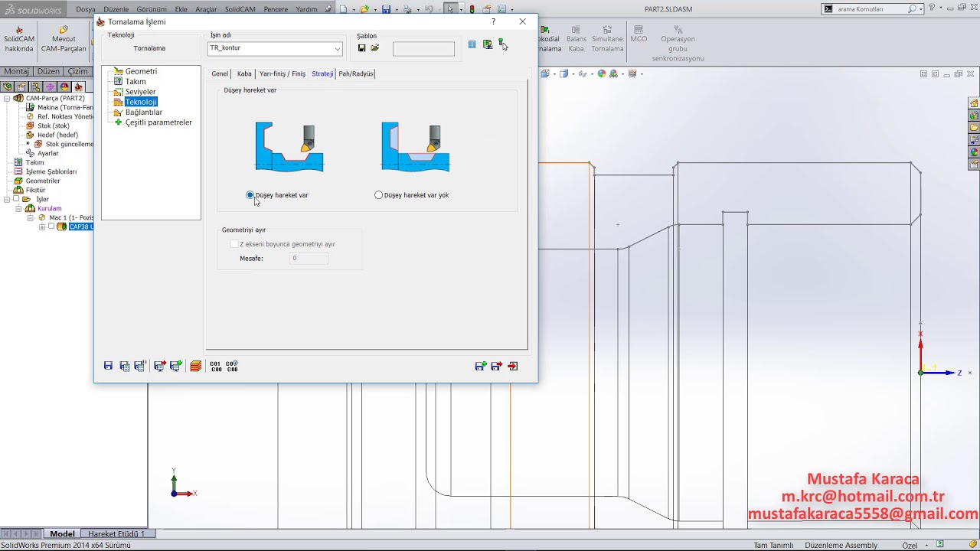Open the SolidCAM menu in menu bar
The width and height of the screenshot is (980, 551).
pos(240,9)
